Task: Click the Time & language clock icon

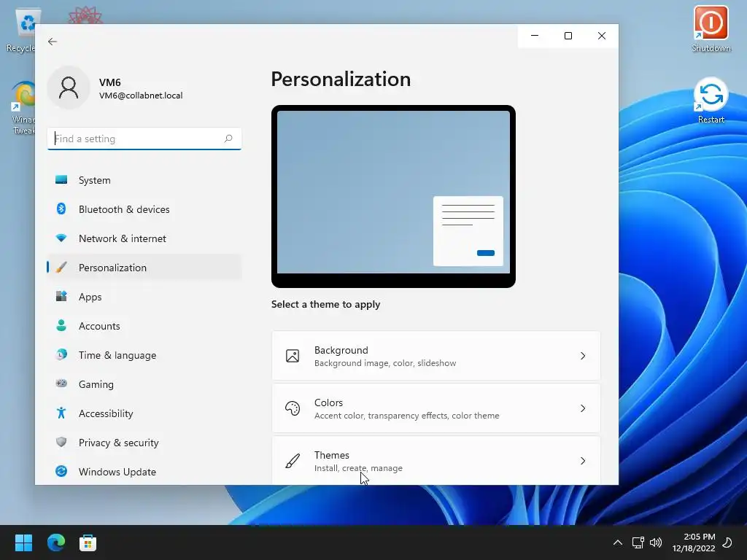Action: (61, 354)
